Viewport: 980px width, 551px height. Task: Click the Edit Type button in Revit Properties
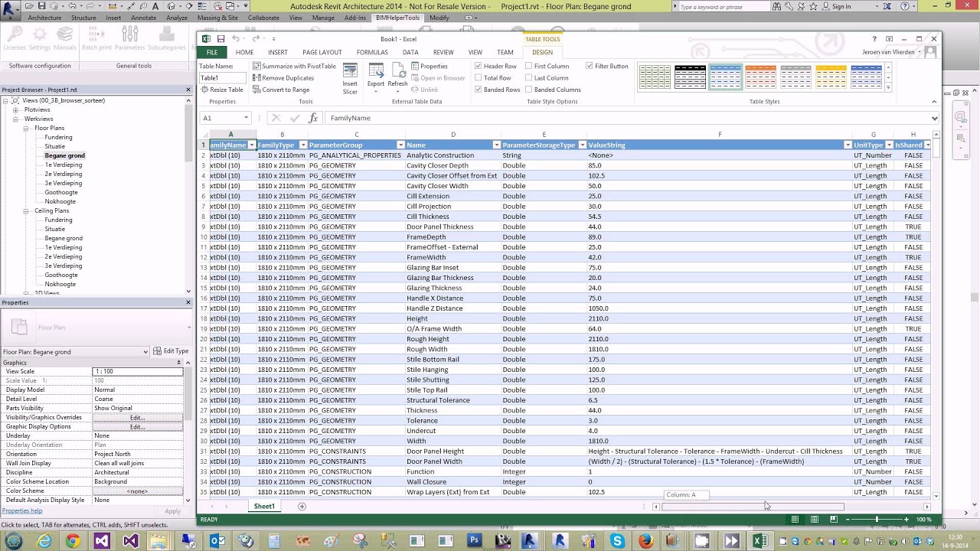point(171,351)
